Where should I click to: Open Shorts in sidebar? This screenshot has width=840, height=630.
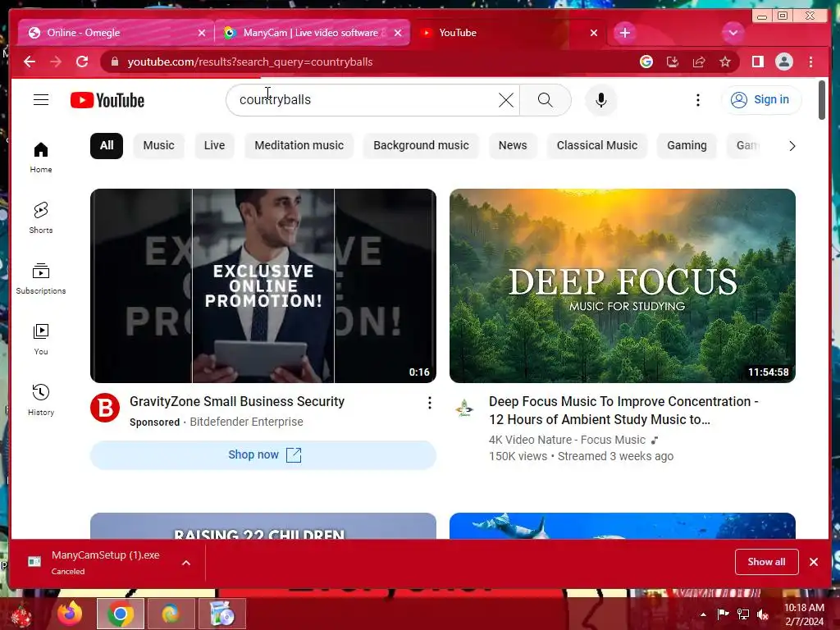point(41,217)
